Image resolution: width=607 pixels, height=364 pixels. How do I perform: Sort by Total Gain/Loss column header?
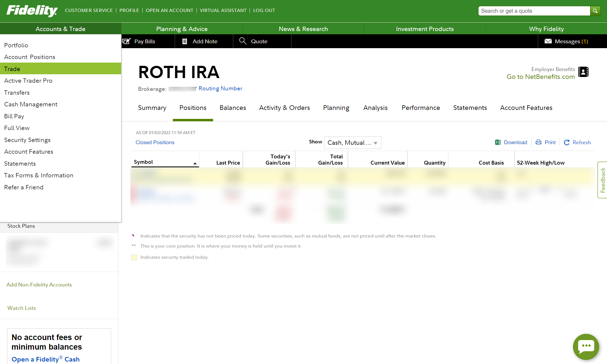point(330,160)
